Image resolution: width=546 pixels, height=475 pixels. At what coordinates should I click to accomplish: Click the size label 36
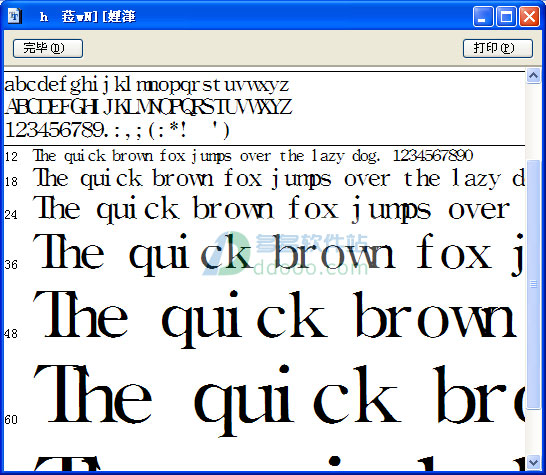point(11,265)
